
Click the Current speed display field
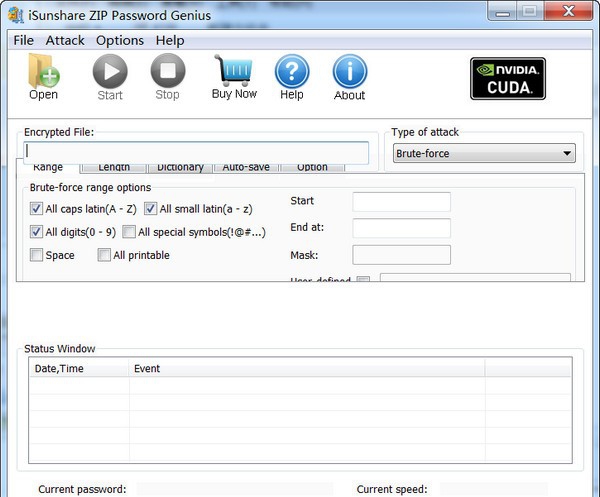point(494,489)
